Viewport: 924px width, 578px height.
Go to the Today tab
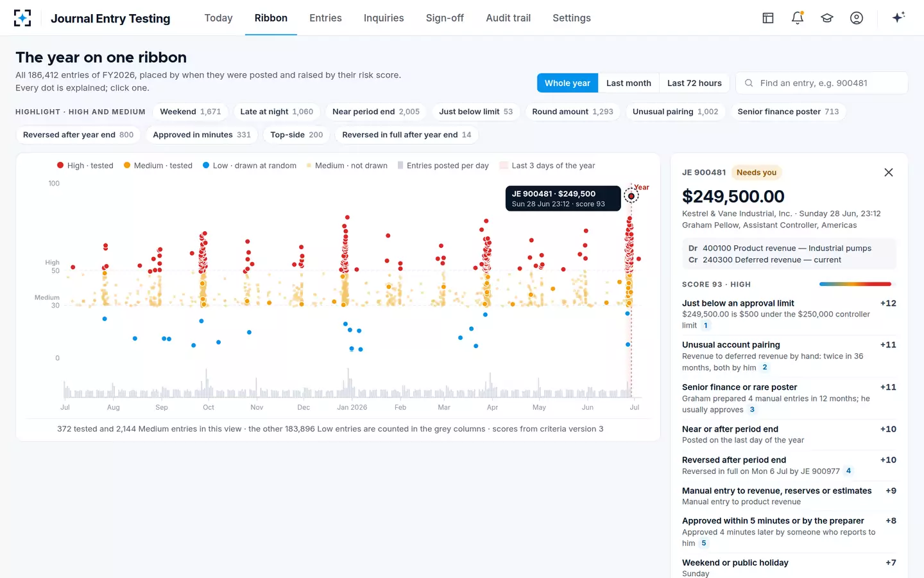218,18
